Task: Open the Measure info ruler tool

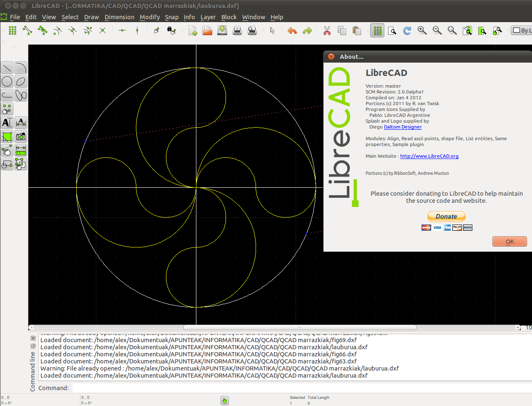Action: pos(21,150)
